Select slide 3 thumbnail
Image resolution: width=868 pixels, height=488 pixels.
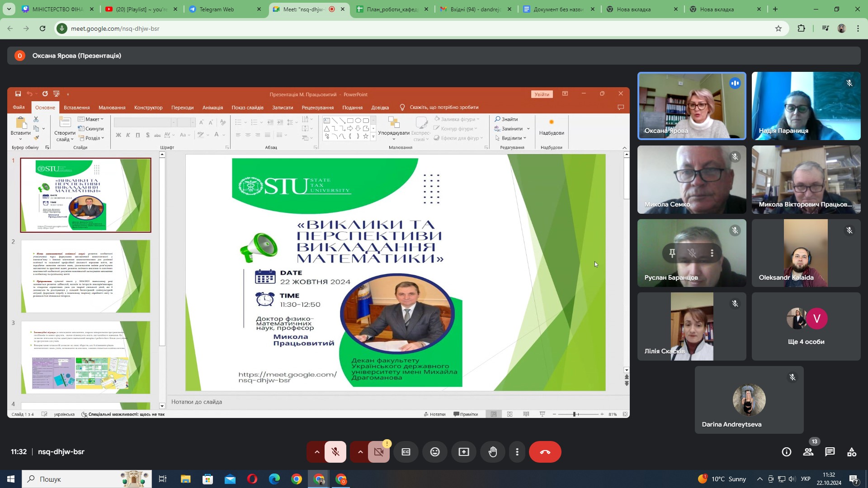(x=85, y=357)
